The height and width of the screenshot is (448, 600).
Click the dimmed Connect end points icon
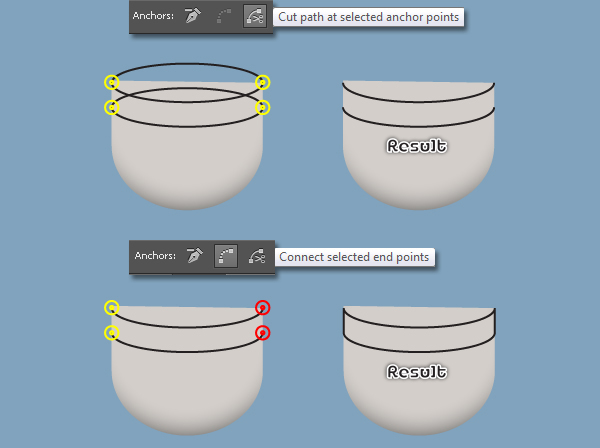pos(224,16)
